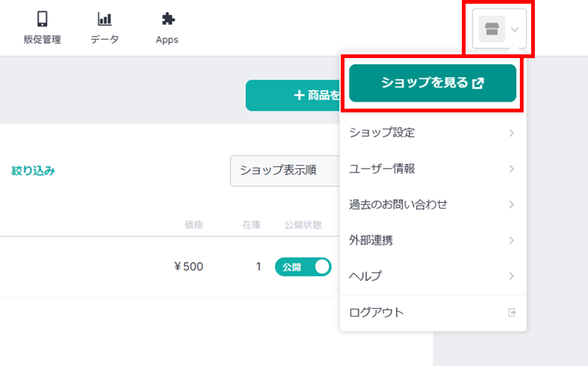Click the 絞り込み filter link
This screenshot has height=366, width=588.
coord(33,171)
